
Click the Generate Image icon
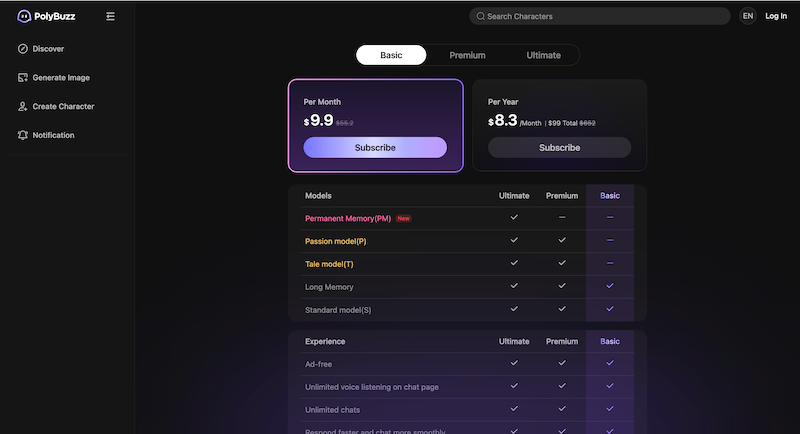pos(22,78)
